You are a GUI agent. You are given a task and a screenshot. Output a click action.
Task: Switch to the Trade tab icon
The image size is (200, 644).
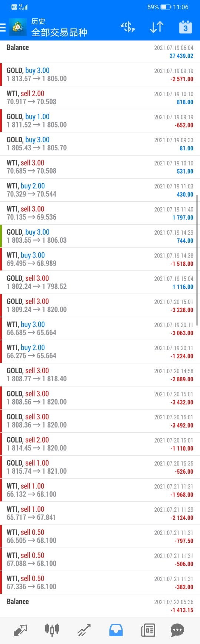[x=84, y=630]
